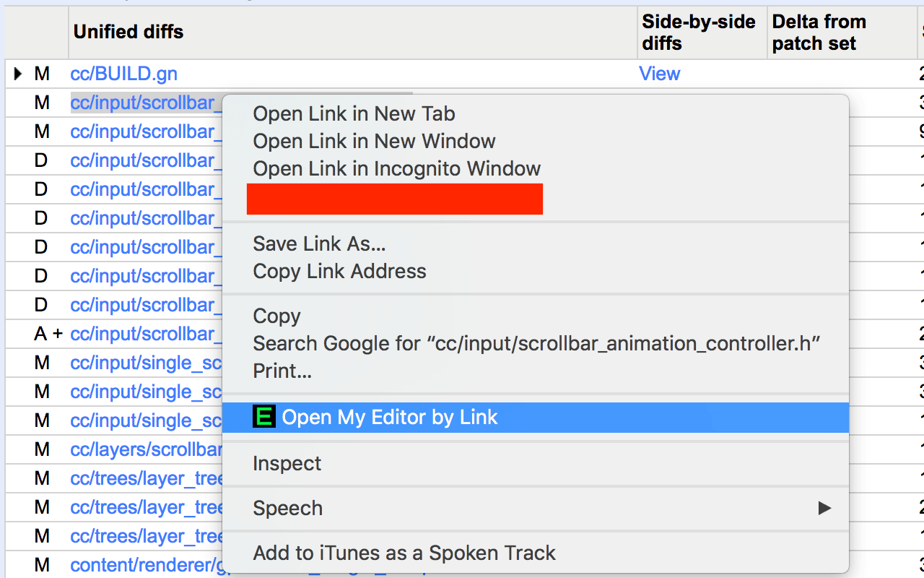Image resolution: width=924 pixels, height=578 pixels.
Task: Choose Open Link in New Tab
Action: [x=354, y=113]
